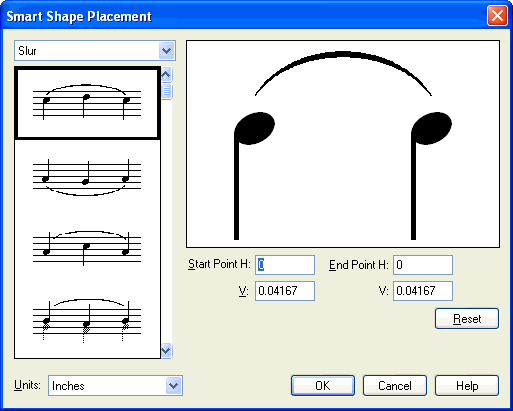The height and width of the screenshot is (411, 513).
Task: Focus the Start Point H field
Action: click(x=285, y=265)
